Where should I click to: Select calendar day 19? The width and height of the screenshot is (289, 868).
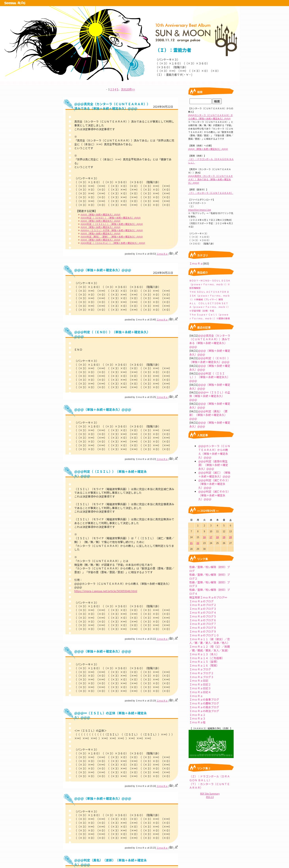(x=224, y=537)
